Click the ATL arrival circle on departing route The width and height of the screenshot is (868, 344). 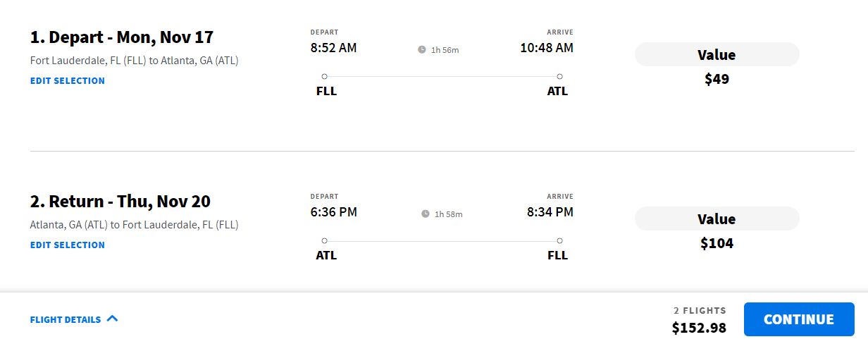[x=559, y=76]
